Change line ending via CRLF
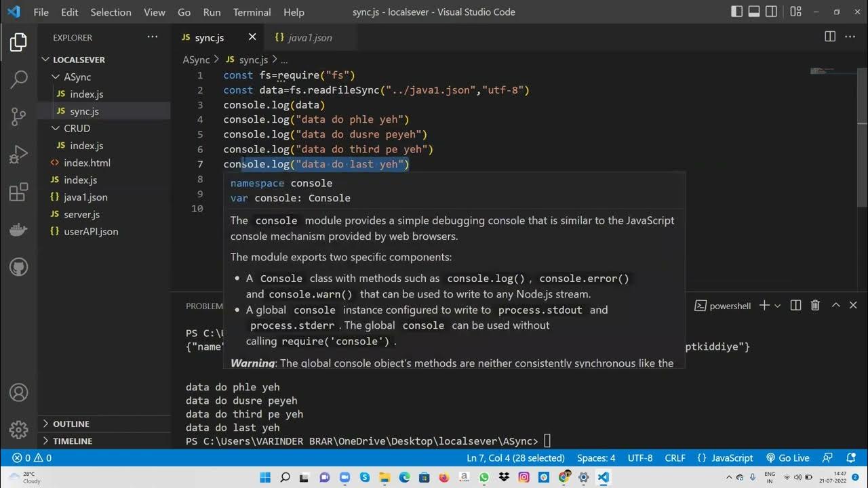This screenshot has height=488, width=868. 675,458
